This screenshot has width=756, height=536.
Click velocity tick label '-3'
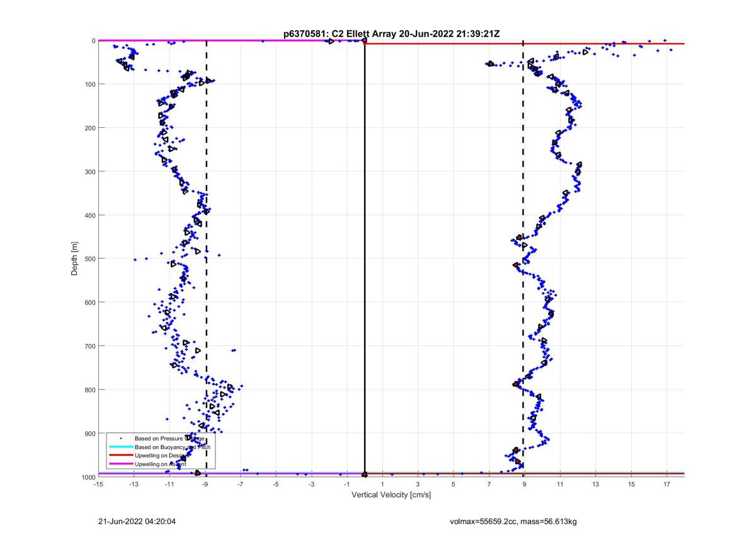coord(311,484)
